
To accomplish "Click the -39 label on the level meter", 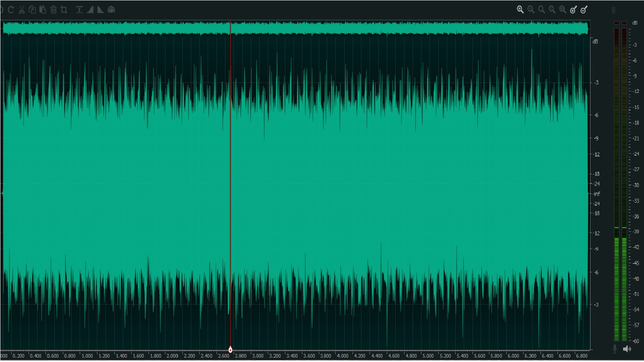I will click(x=636, y=232).
